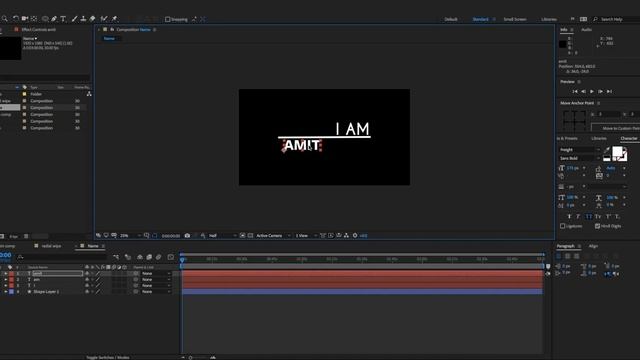Screen dimensions: 640x360
Task: Toggle the Faux Italic text style
Action: point(578,216)
